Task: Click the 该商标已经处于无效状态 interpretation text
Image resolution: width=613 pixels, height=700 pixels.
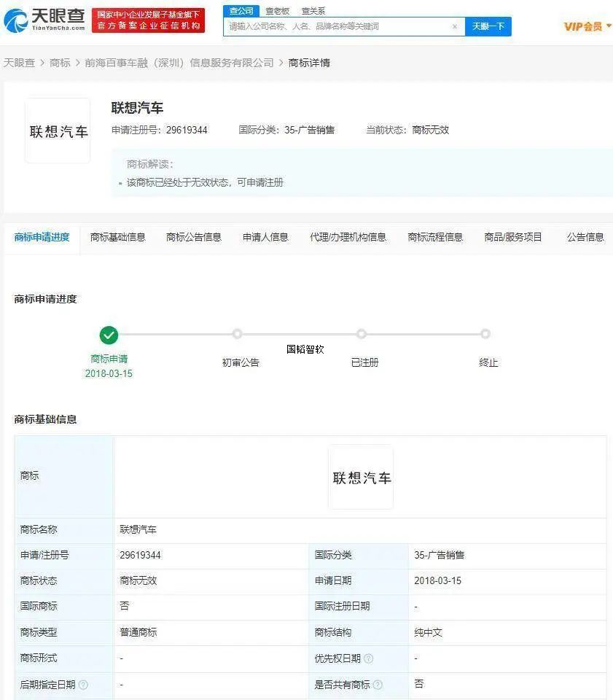Action: [x=205, y=182]
